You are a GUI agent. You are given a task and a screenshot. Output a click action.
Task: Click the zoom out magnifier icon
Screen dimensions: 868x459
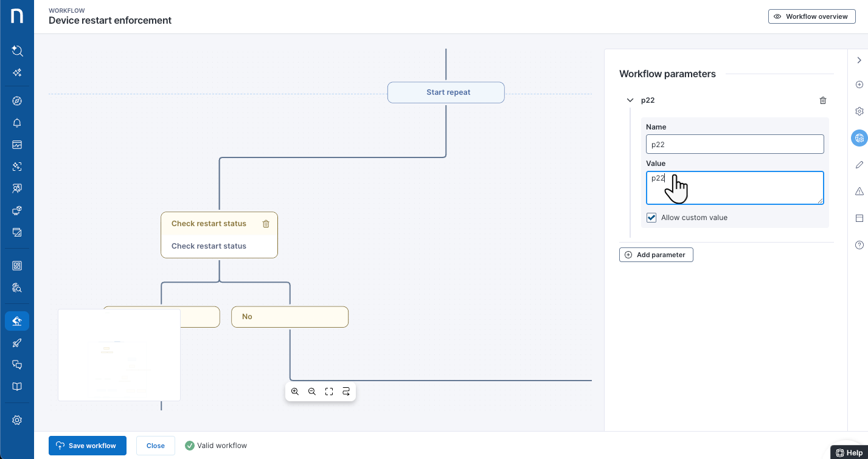coord(312,392)
